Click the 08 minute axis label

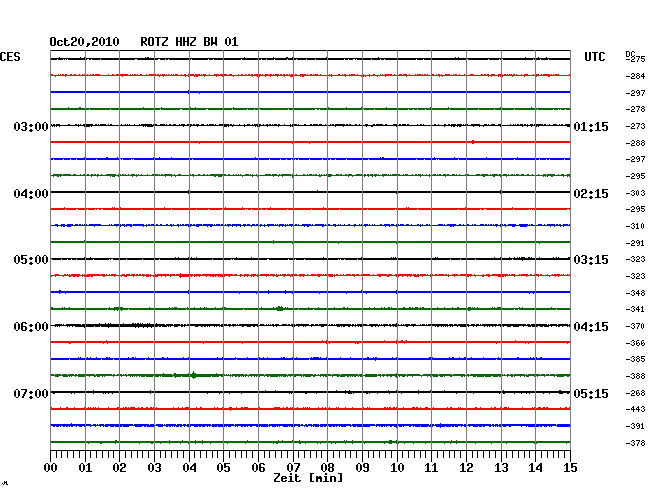[327, 468]
